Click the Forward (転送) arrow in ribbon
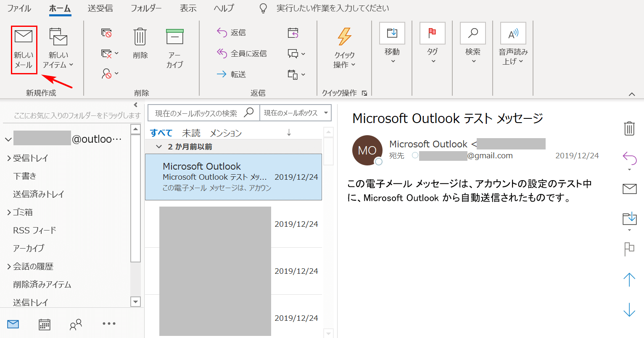The width and height of the screenshot is (644, 338). click(x=222, y=74)
